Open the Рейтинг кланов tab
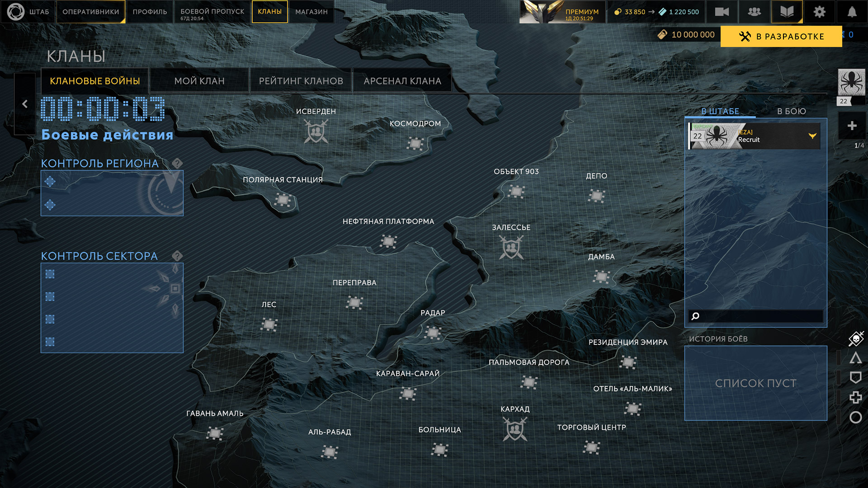 pos(301,81)
